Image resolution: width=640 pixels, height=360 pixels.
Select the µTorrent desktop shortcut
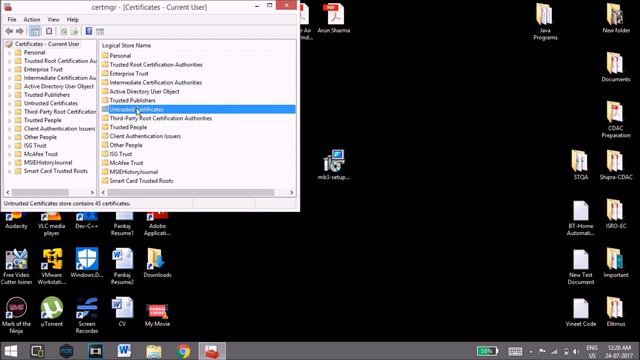51,312
